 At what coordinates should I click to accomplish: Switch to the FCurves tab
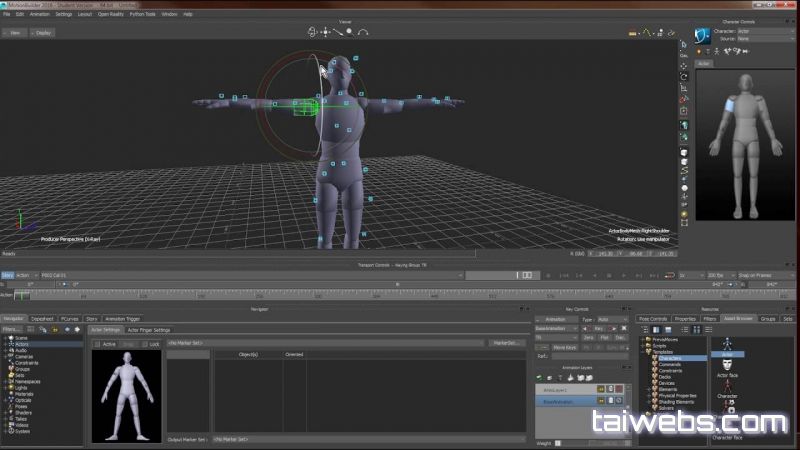[69, 318]
